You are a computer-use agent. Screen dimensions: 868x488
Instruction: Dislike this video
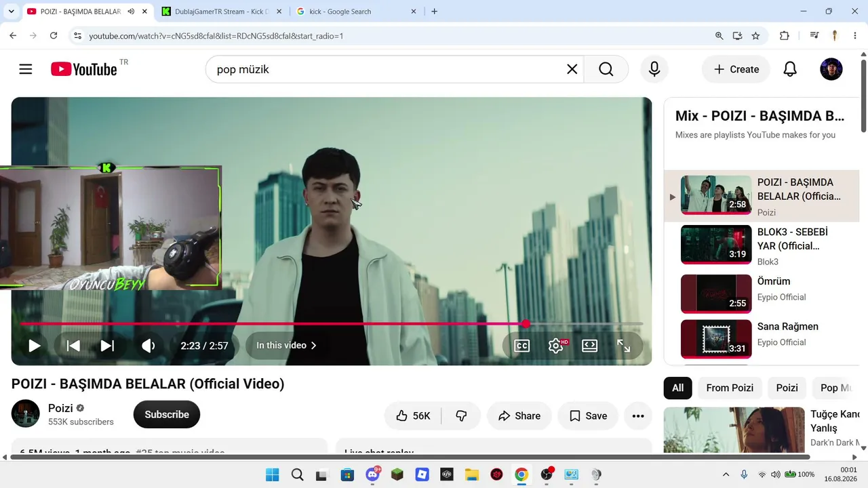(x=461, y=415)
